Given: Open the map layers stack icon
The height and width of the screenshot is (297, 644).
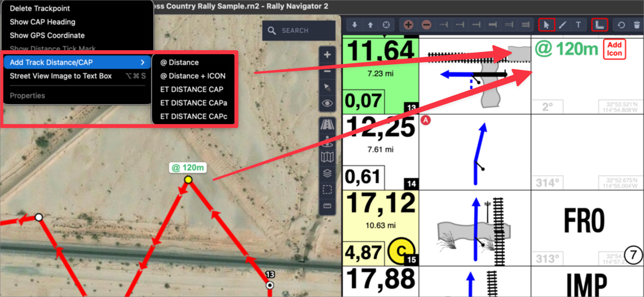Looking at the screenshot, I should (x=327, y=173).
